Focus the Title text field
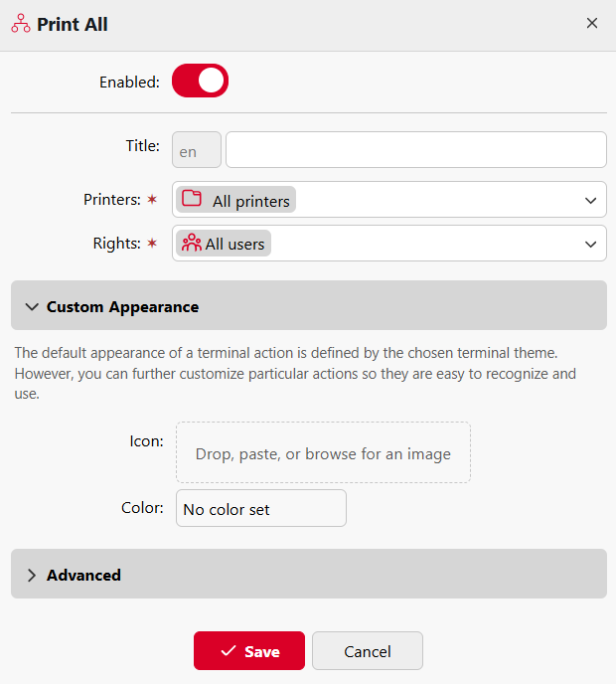 coord(415,150)
